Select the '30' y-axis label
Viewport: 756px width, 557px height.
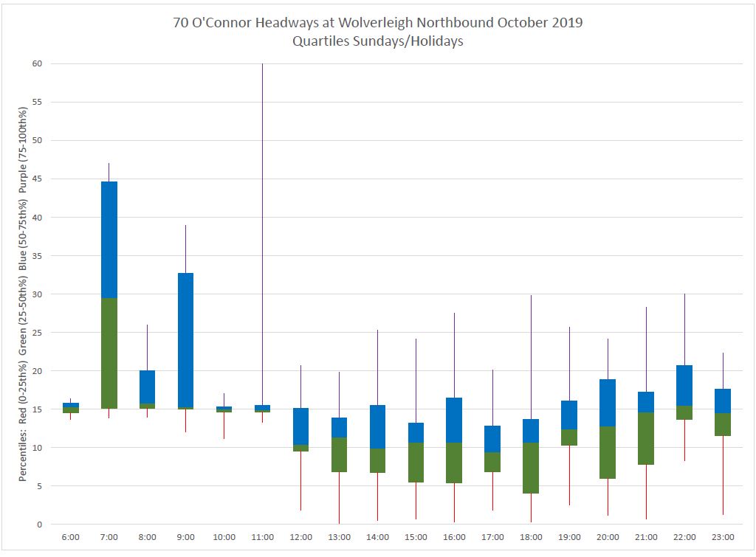(x=35, y=294)
